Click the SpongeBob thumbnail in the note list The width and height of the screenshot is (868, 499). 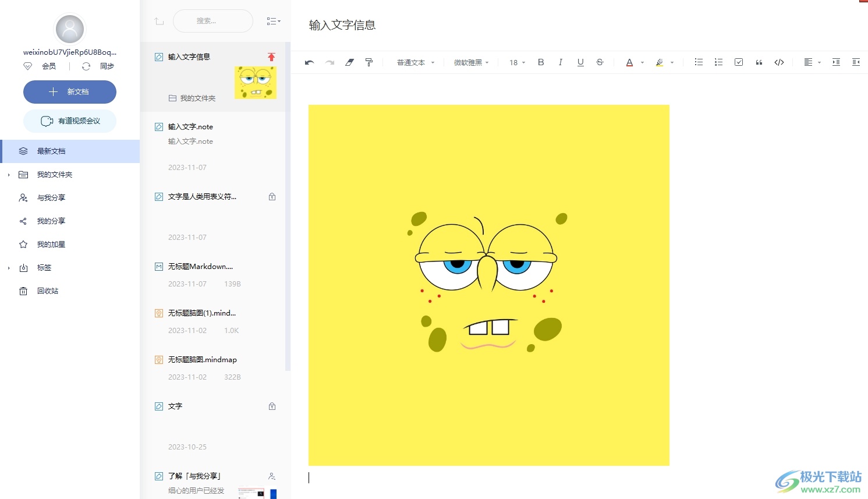click(256, 82)
